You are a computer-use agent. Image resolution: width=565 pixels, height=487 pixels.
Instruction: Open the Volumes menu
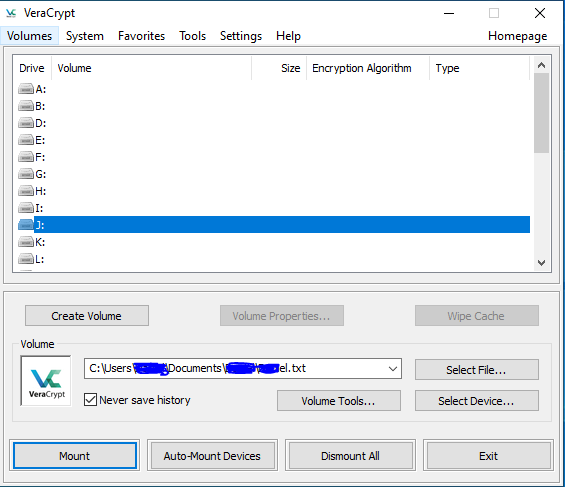coord(29,36)
